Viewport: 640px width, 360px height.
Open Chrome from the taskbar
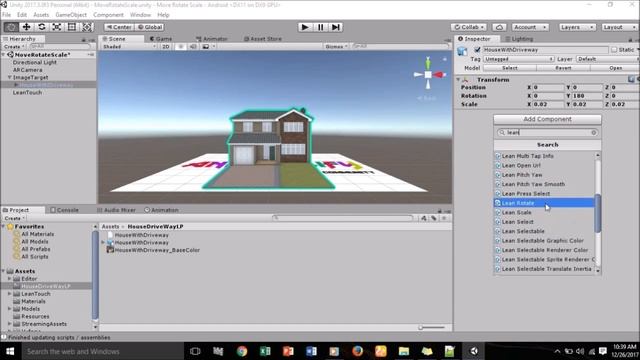[x=242, y=351]
